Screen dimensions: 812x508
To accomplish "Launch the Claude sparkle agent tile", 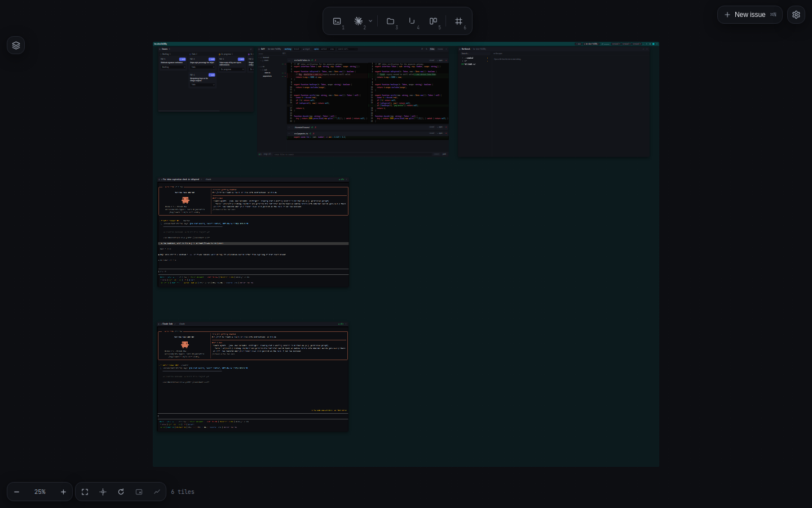I will [x=358, y=21].
